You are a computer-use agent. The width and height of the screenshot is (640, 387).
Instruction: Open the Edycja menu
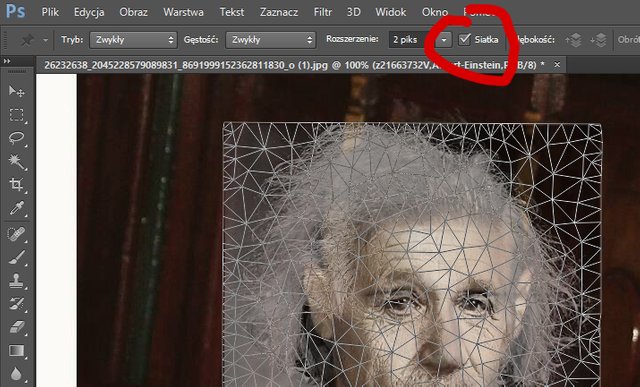point(88,12)
